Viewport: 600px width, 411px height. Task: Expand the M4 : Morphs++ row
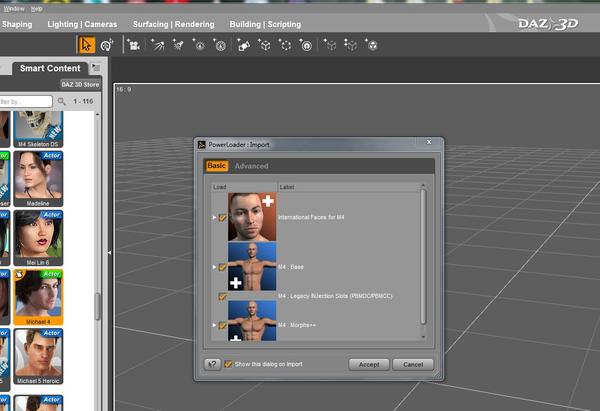(x=214, y=325)
